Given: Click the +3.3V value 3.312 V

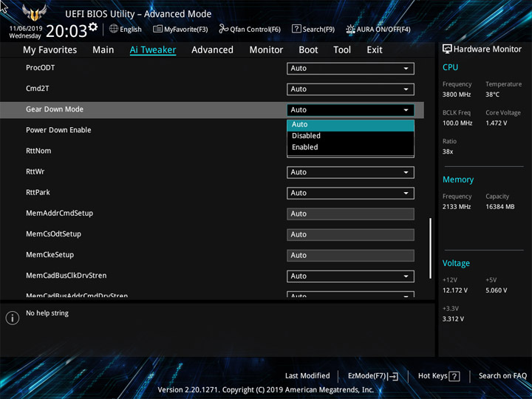Looking at the screenshot, I should pyautogui.click(x=453, y=319).
